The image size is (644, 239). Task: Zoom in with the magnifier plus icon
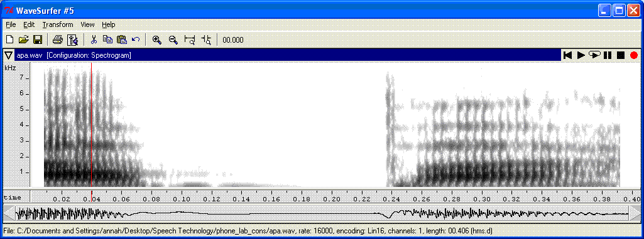(x=156, y=40)
